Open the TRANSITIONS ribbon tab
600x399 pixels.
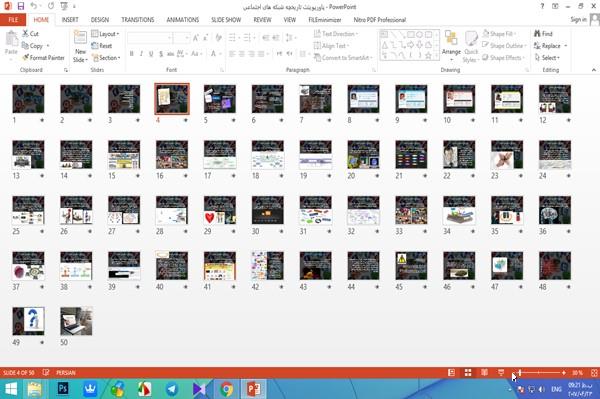(138, 20)
